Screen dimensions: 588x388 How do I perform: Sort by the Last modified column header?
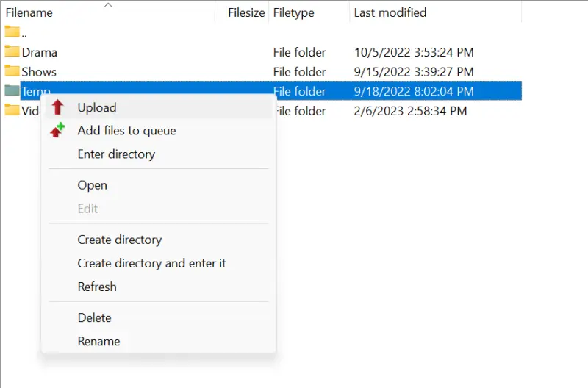coord(390,12)
